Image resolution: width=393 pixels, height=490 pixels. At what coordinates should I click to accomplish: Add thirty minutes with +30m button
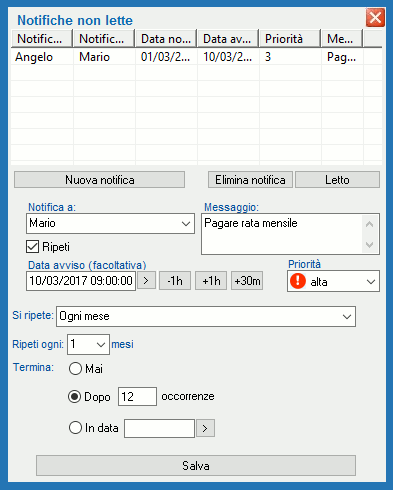pyautogui.click(x=247, y=281)
